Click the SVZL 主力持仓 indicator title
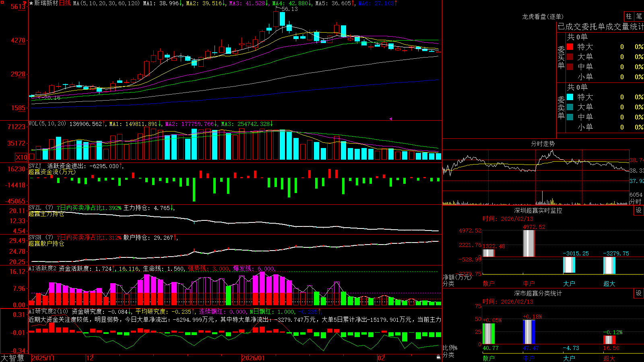This screenshot has height=362, width=644. click(35, 208)
